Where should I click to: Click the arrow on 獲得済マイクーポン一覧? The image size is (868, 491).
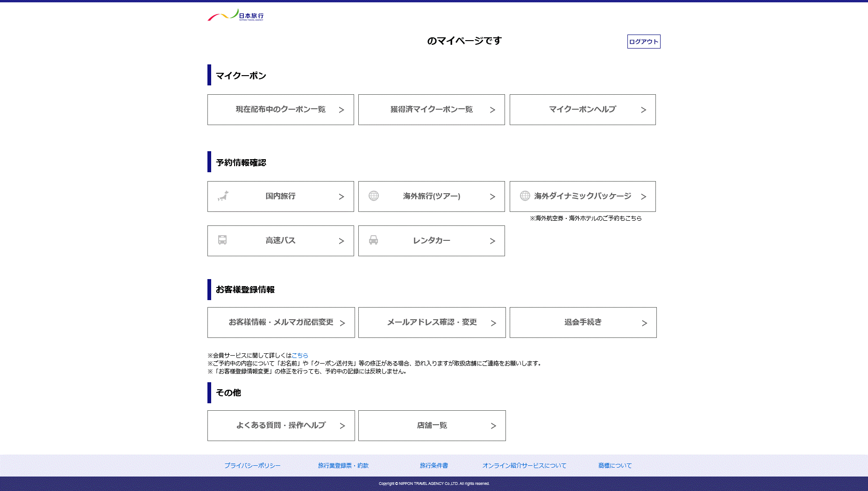coord(492,110)
